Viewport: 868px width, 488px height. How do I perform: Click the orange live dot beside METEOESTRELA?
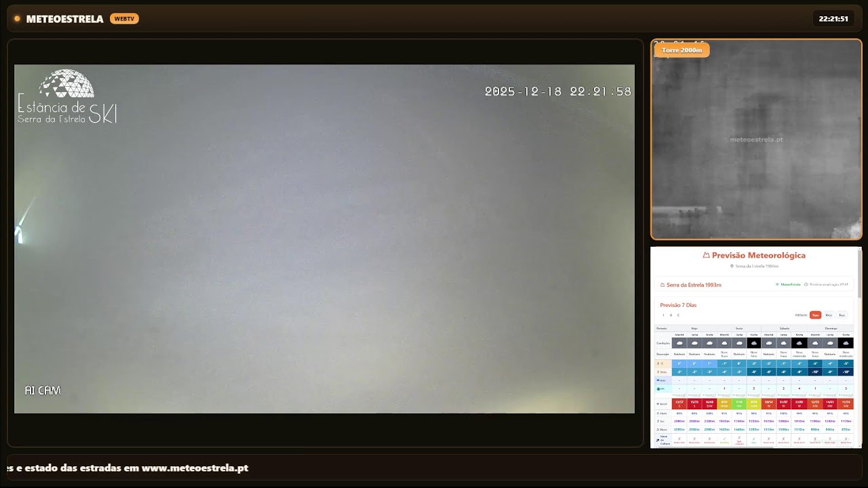tap(17, 19)
